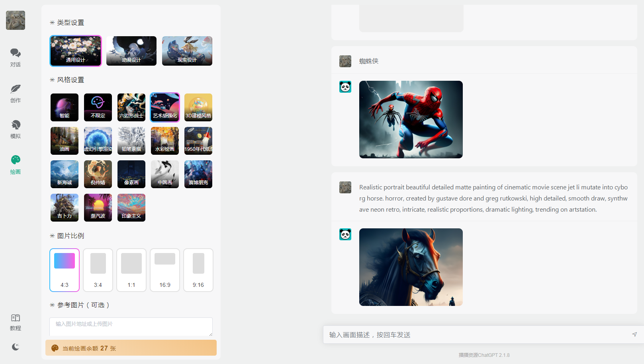Select the 油画 oil painting style
This screenshot has height=364, width=644.
[x=65, y=141]
